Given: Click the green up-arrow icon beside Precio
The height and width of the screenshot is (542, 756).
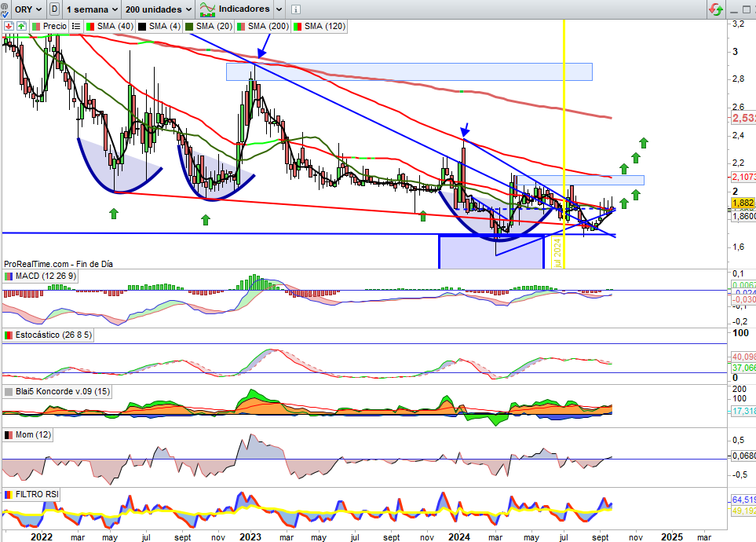Looking at the screenshot, I should [22, 26].
